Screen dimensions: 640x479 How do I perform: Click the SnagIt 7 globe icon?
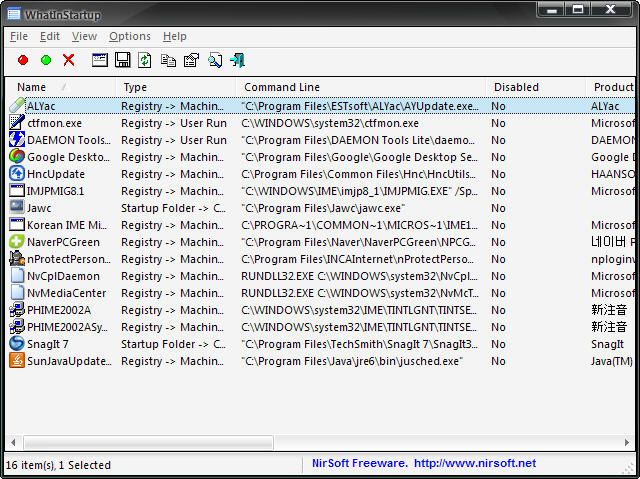click(17, 344)
